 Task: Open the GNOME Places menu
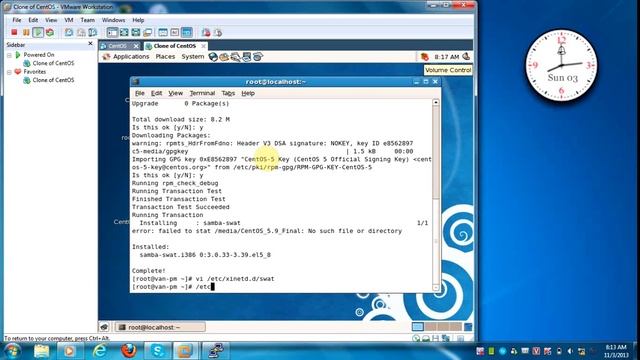[x=165, y=57]
